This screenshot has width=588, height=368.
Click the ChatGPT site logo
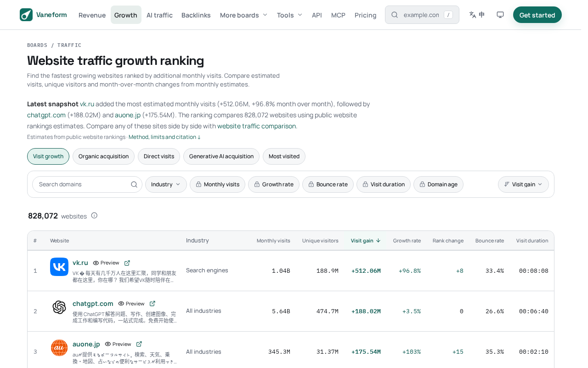point(59,307)
